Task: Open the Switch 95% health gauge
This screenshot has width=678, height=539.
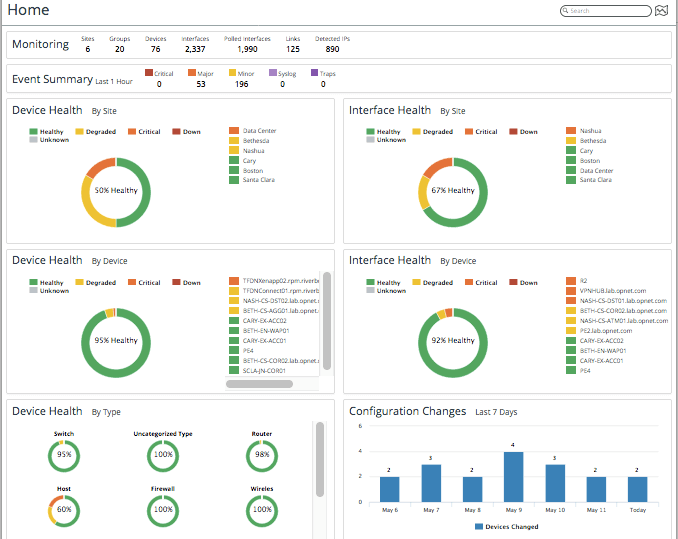Action: (64, 455)
